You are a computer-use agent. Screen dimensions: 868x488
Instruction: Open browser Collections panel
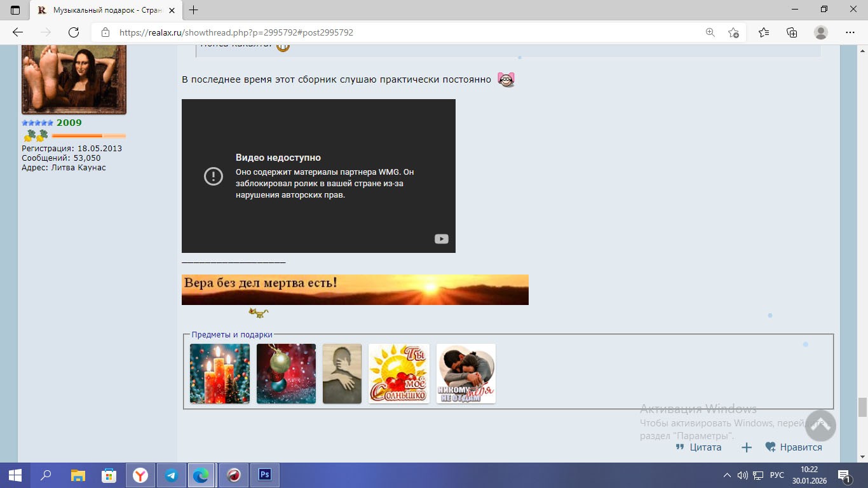pyautogui.click(x=792, y=32)
